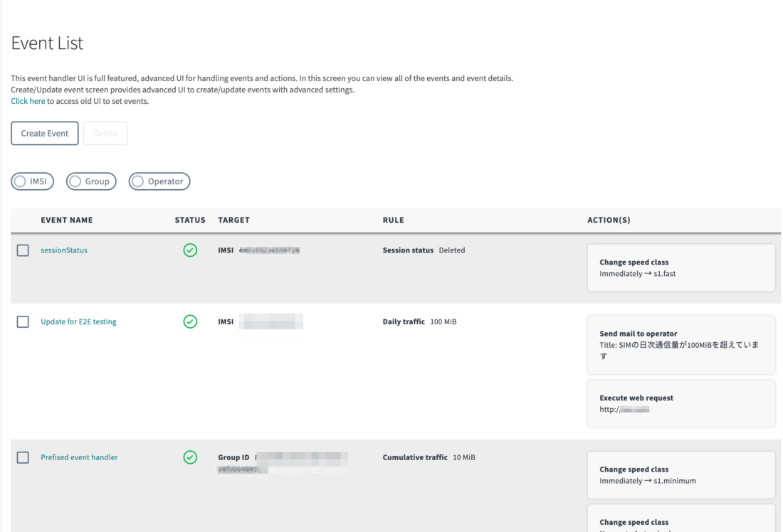Click the Create Event button
This screenshot has height=532, width=783.
click(44, 133)
